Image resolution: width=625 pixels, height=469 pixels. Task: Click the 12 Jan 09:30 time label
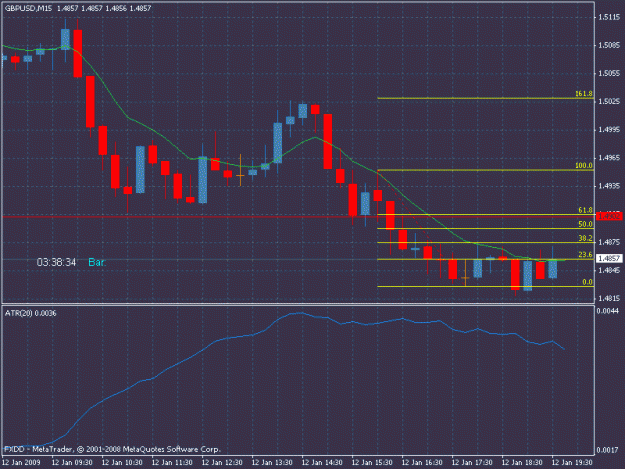coord(72,463)
